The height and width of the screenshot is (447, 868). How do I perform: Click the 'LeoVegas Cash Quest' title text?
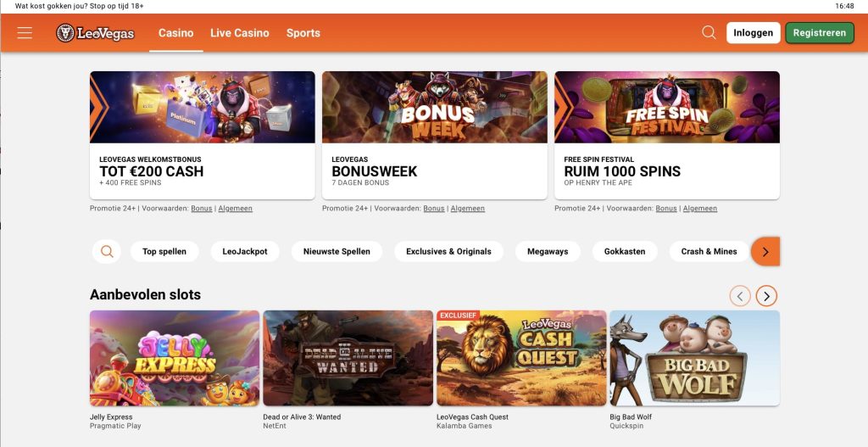[473, 417]
